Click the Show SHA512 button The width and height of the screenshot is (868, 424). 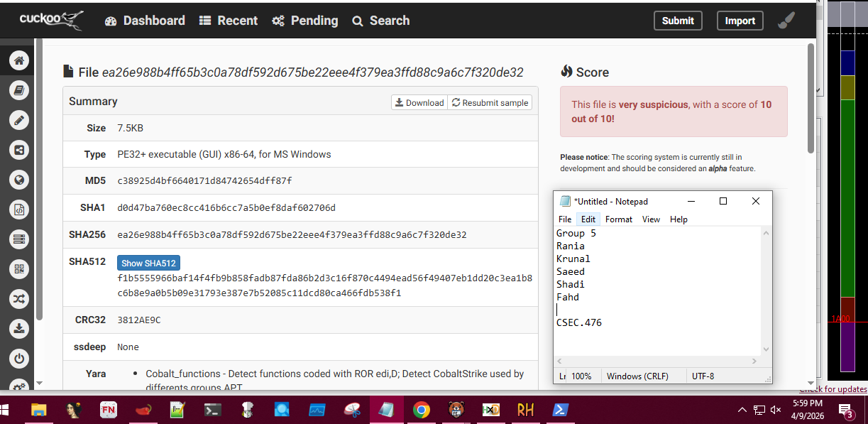[148, 263]
